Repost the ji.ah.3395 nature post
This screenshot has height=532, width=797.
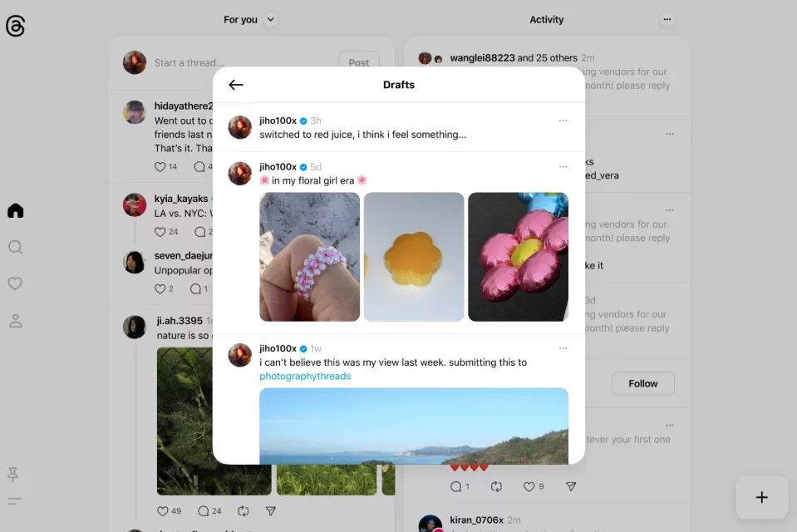[x=243, y=510]
